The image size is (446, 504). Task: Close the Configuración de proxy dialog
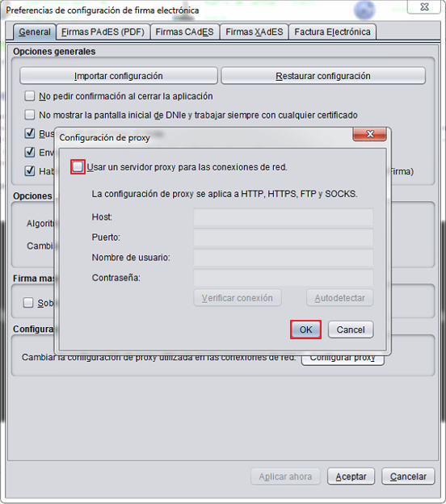pos(370,134)
